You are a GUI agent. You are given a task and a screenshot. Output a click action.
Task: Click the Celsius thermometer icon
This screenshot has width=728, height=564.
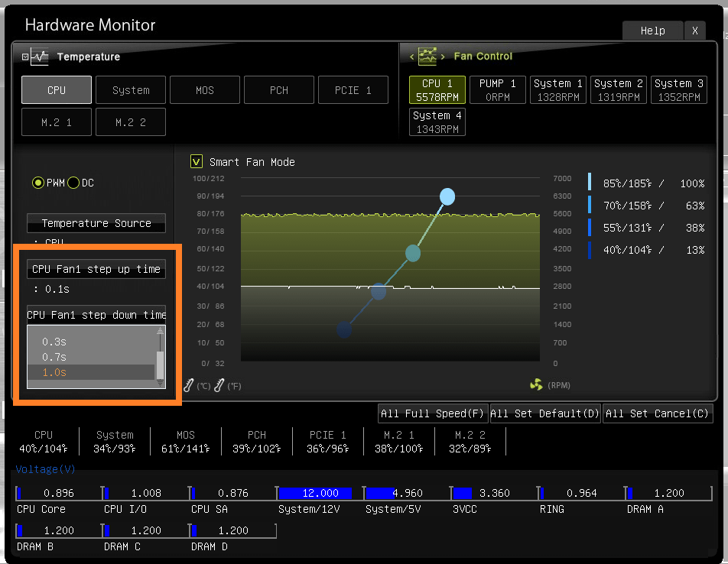click(188, 385)
